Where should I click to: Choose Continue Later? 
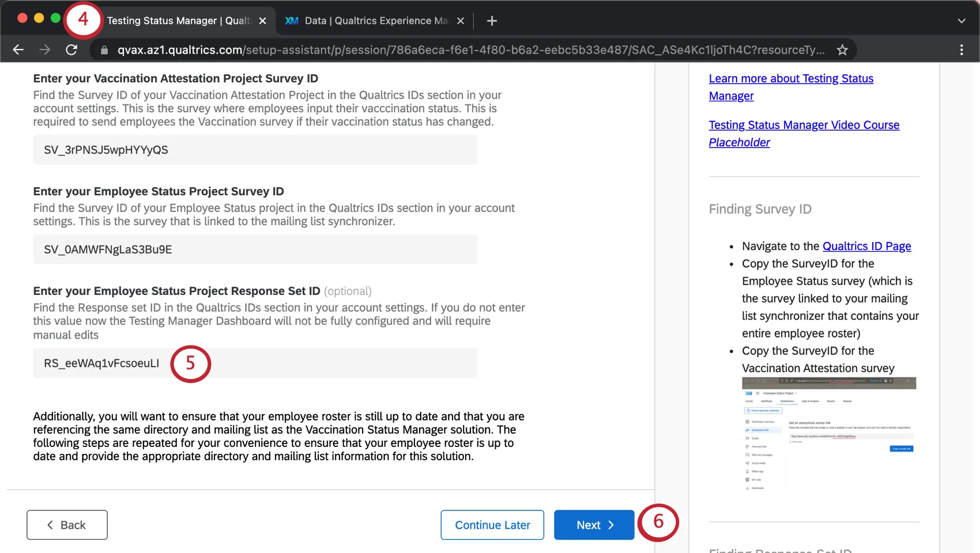492,525
